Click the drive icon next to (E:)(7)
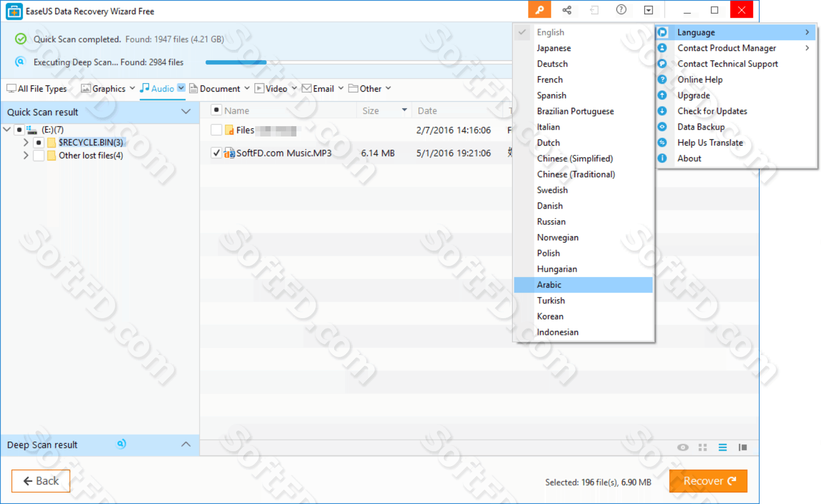 [x=32, y=130]
